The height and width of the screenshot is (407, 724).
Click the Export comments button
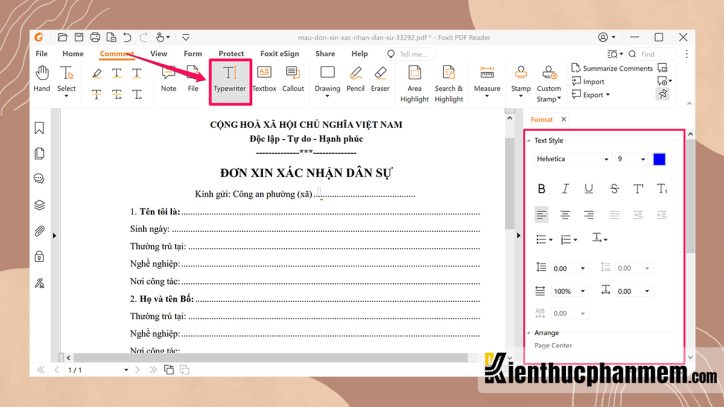(591, 95)
